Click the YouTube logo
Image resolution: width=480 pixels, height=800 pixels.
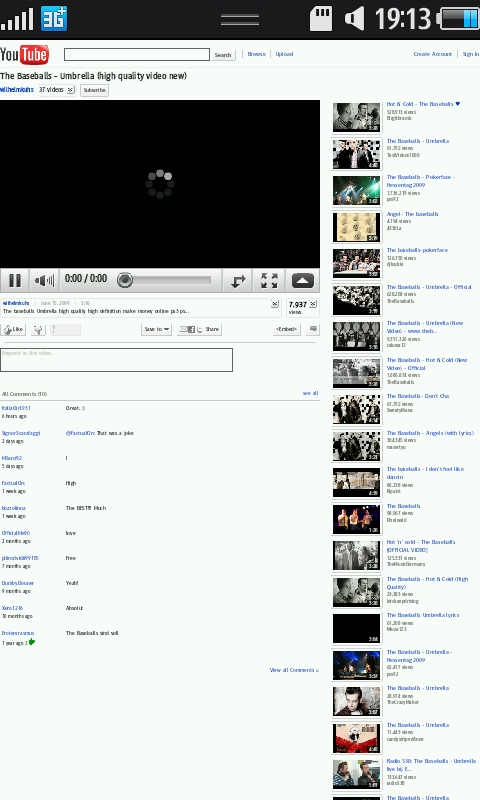24,55
